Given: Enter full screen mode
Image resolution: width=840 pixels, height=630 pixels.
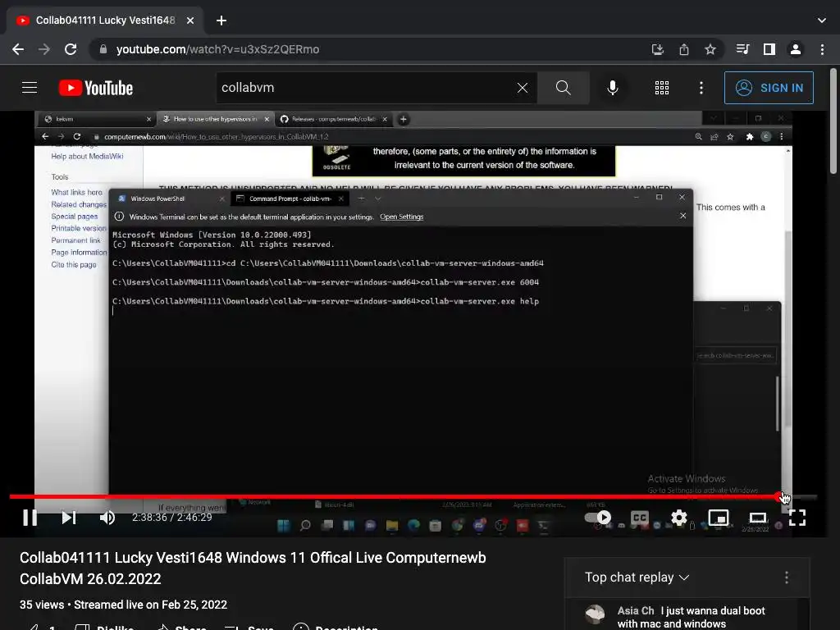Looking at the screenshot, I should coord(797,518).
